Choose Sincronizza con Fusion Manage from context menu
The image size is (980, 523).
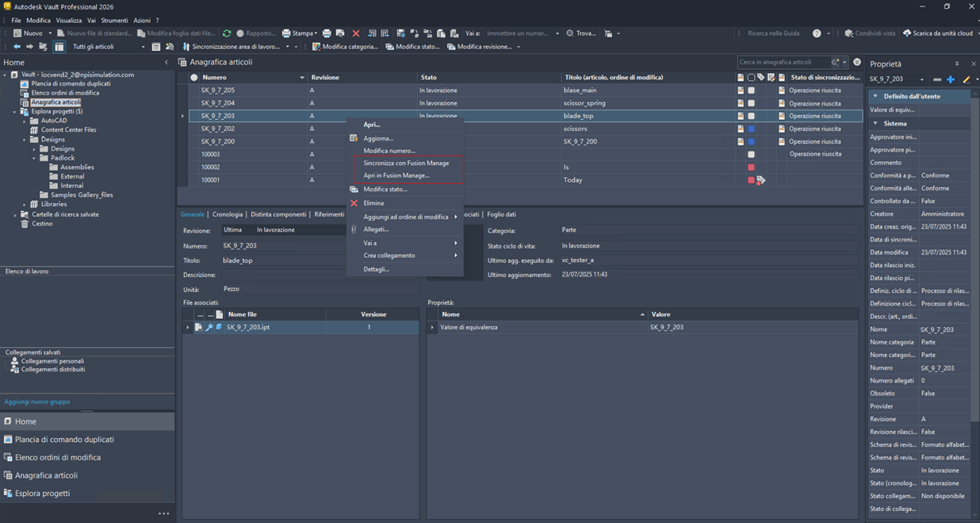(x=406, y=163)
